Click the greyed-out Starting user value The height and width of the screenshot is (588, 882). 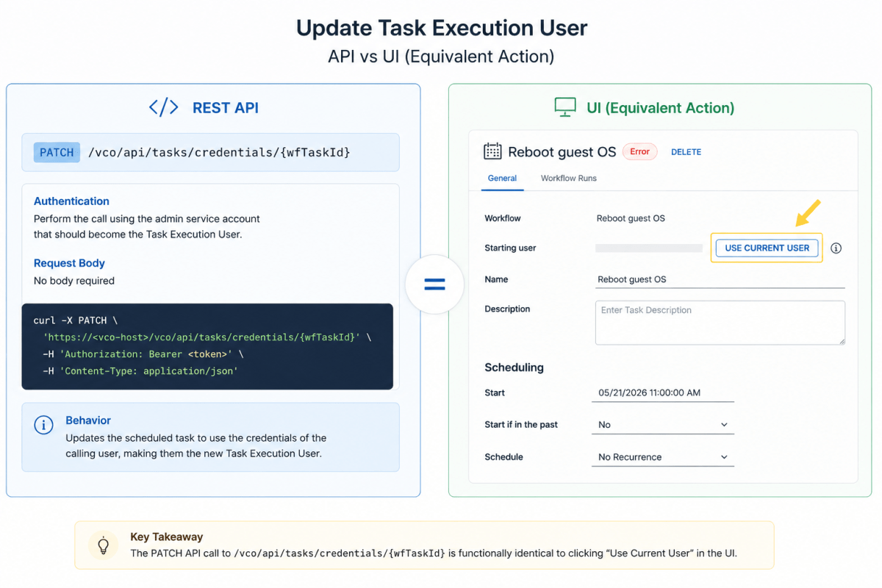pos(649,248)
